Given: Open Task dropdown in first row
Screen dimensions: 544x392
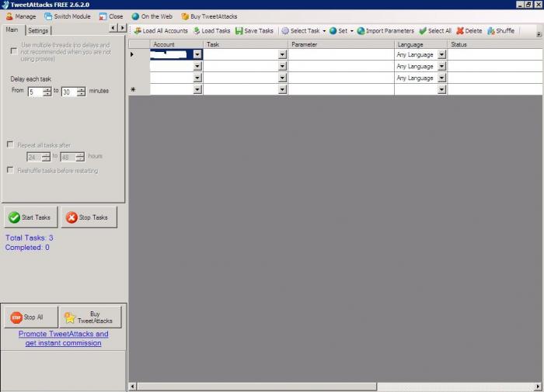Looking at the screenshot, I should pos(282,54).
